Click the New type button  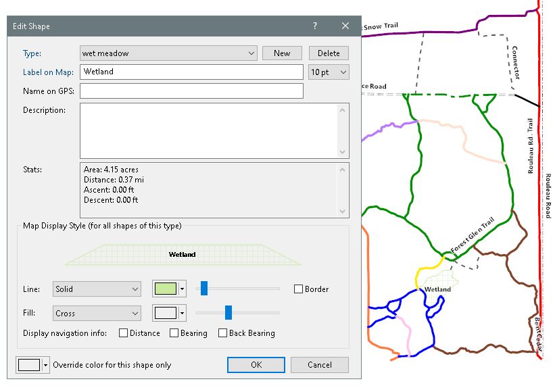[x=282, y=53]
